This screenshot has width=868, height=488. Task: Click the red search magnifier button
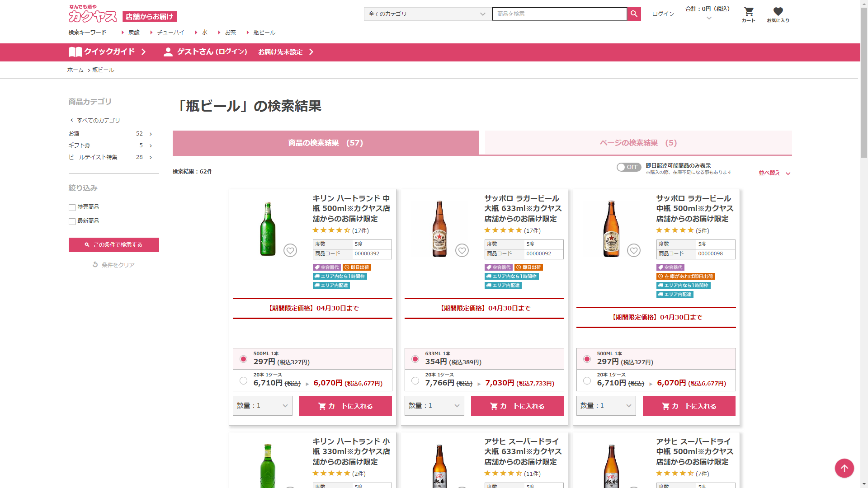tap(634, 14)
